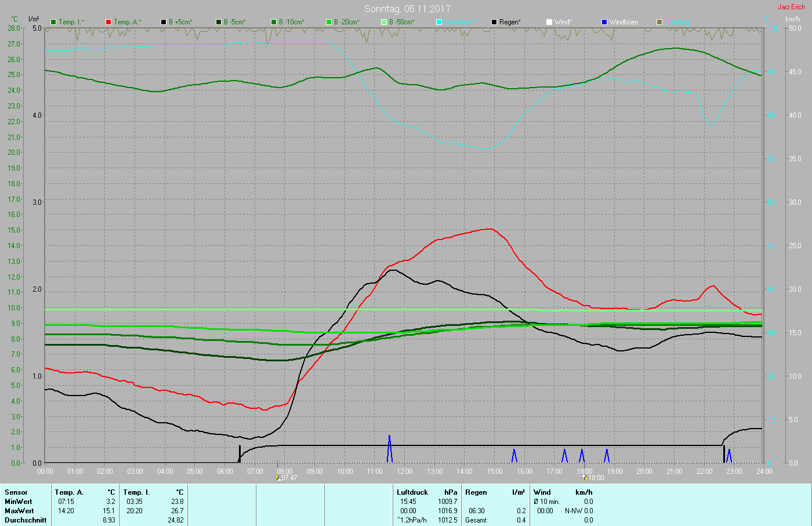Click the 50.0 km/h axis label
This screenshot has height=526, width=812.
pos(794,28)
